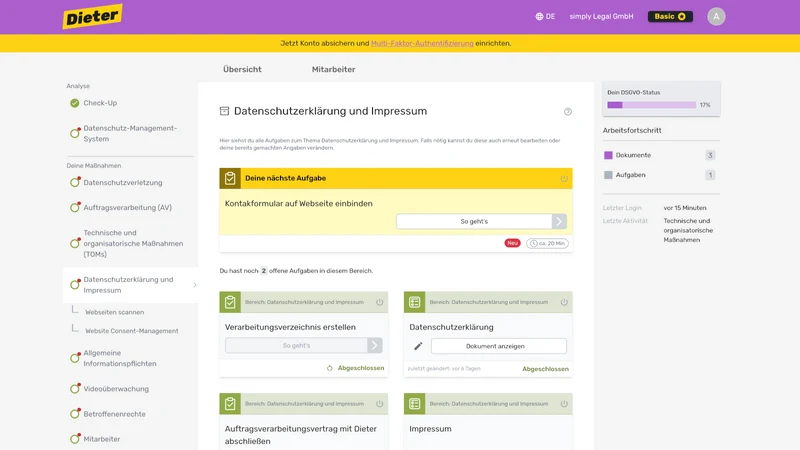
Task: Click the Aufgaben count badge 1
Action: (710, 175)
